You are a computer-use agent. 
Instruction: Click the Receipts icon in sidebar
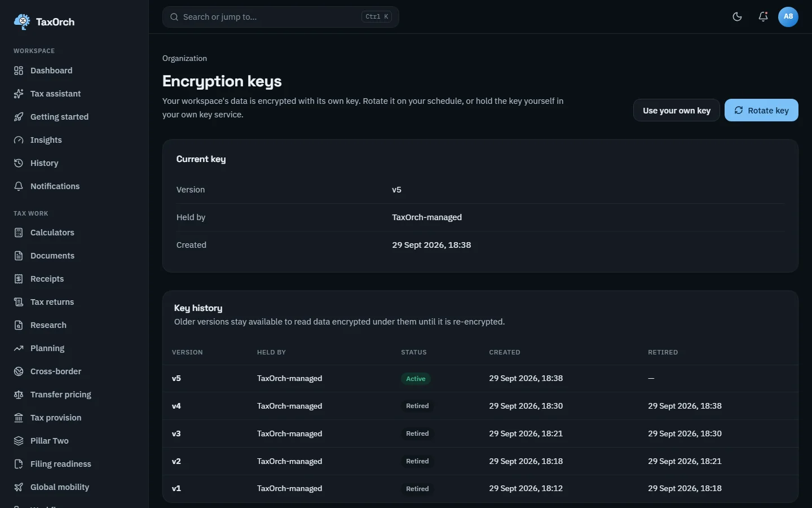(19, 279)
